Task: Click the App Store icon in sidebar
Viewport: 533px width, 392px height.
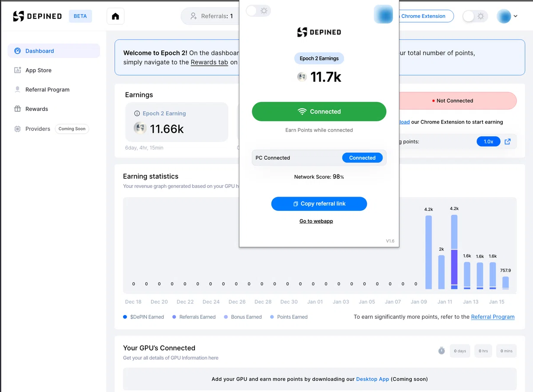Action: (x=17, y=70)
